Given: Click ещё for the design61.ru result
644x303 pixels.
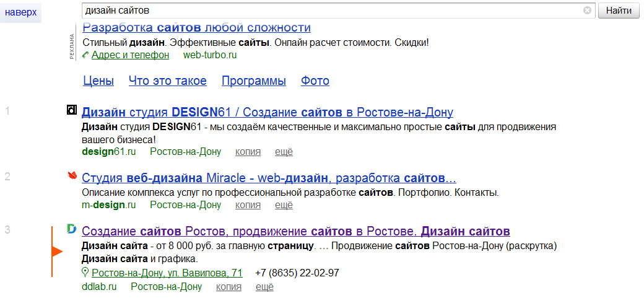Looking at the screenshot, I should tap(284, 152).
